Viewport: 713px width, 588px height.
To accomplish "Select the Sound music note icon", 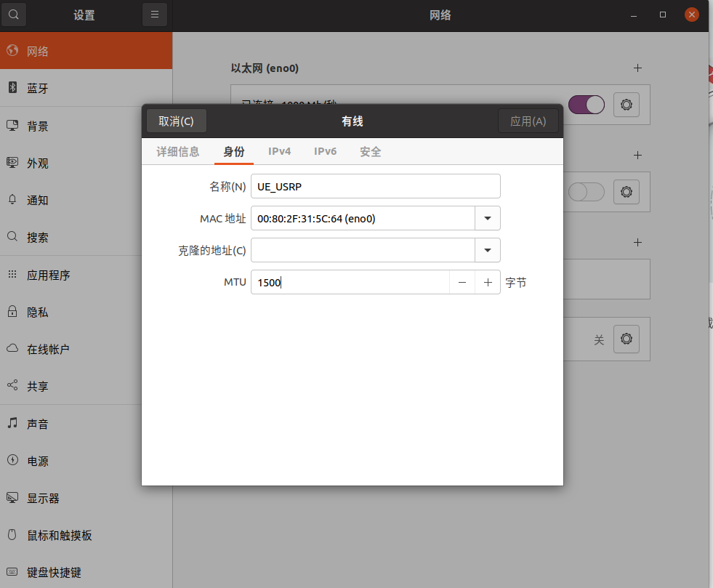I will click(13, 423).
